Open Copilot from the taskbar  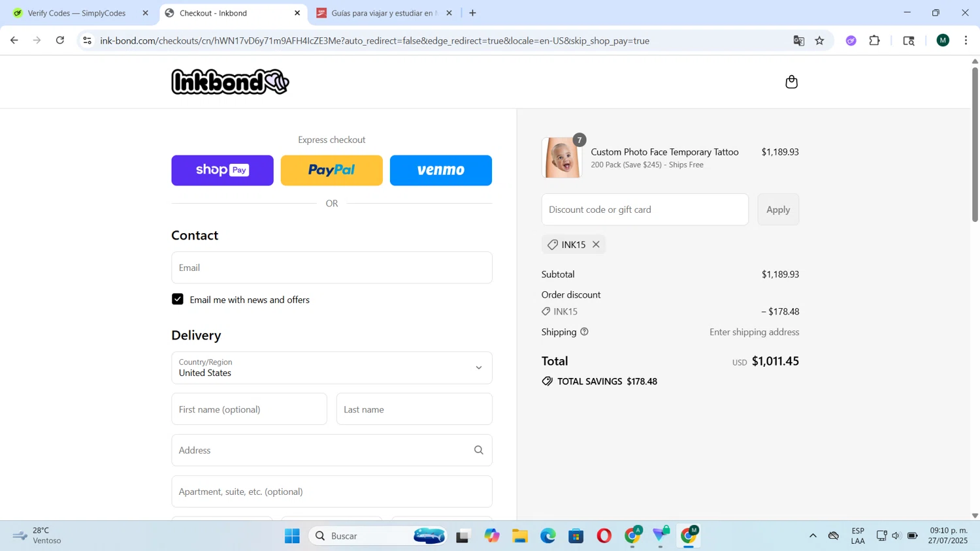tap(491, 536)
